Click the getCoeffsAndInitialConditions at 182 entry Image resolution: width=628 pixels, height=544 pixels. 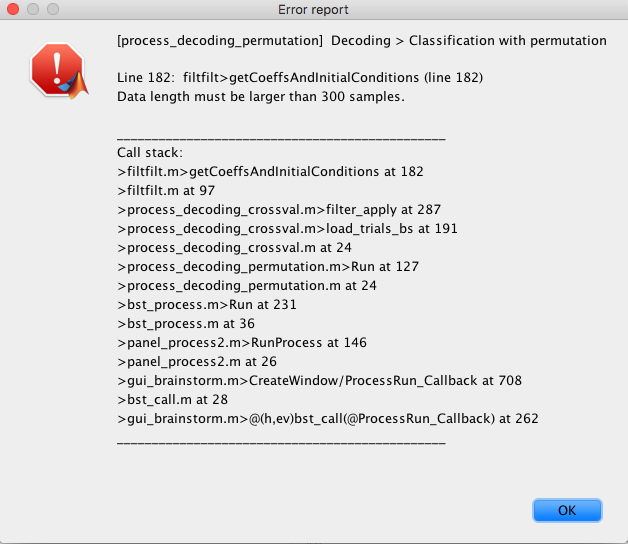(270, 171)
